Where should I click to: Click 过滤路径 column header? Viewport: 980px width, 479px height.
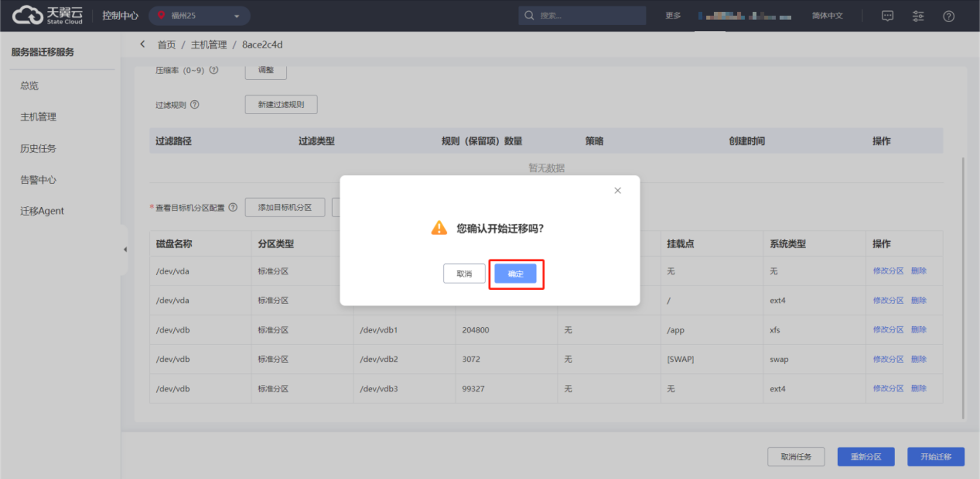click(174, 141)
